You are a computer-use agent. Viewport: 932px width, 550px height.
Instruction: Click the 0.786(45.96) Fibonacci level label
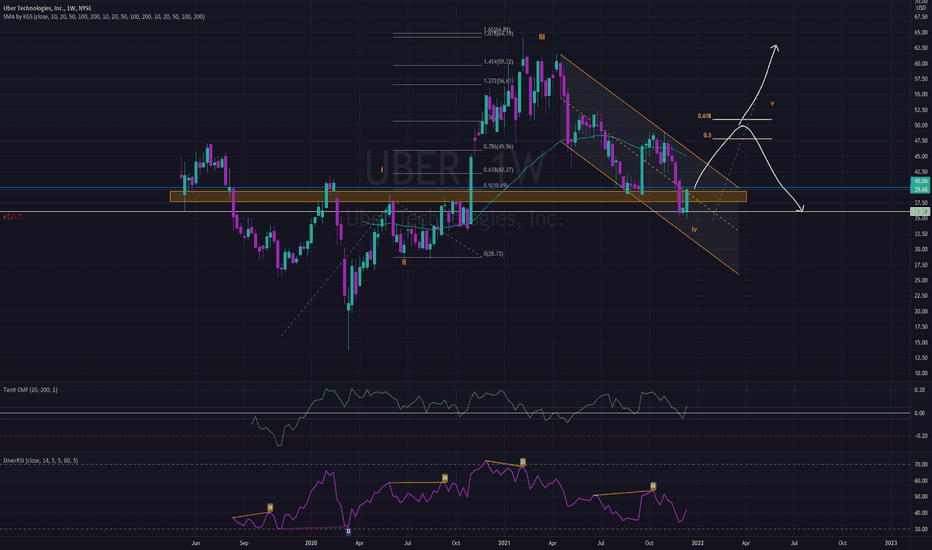tap(498, 147)
